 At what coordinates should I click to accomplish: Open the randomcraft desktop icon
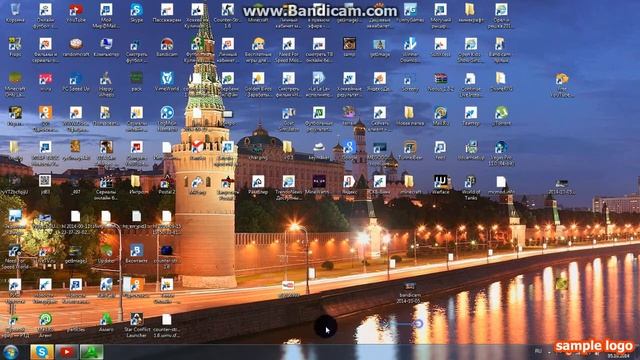76,47
